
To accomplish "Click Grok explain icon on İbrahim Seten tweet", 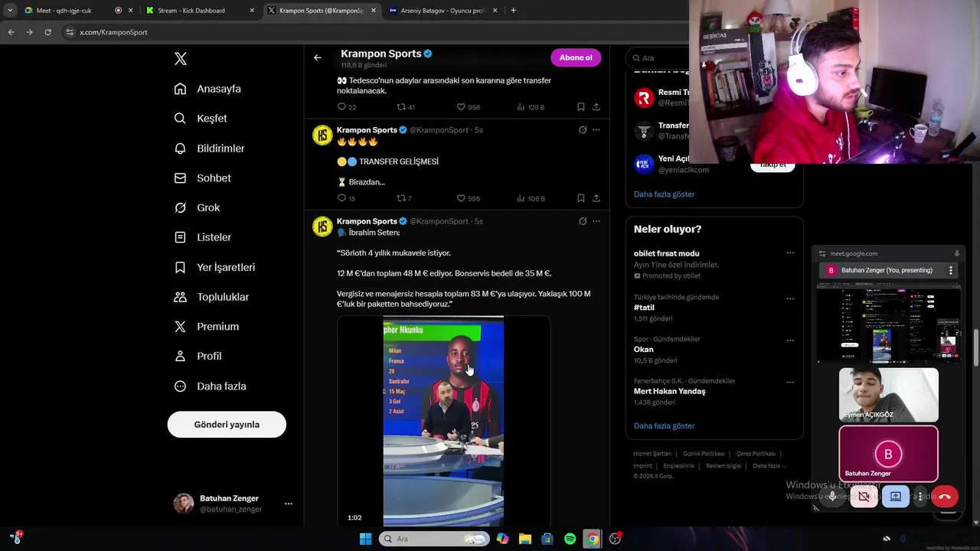I will tap(583, 221).
